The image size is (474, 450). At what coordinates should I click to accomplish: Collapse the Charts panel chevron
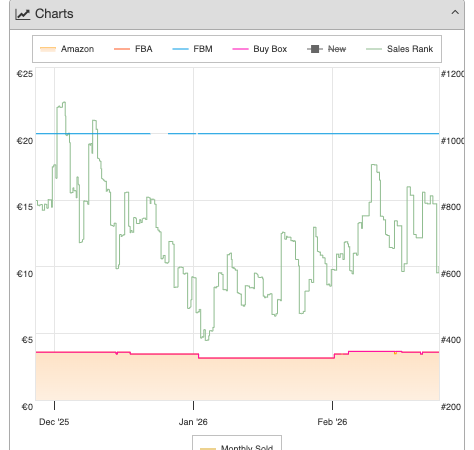455,13
